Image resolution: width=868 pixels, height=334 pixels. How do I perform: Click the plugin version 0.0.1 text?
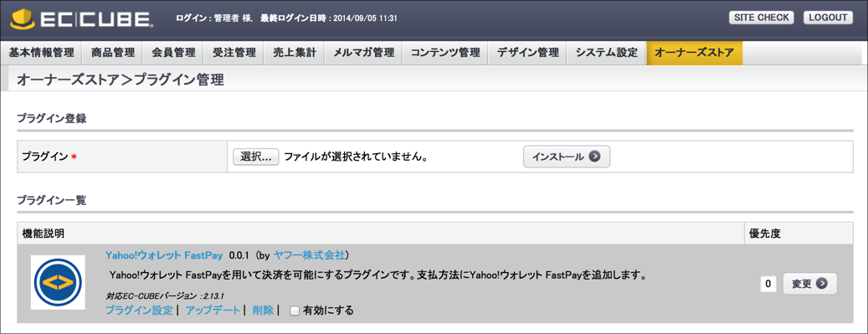tap(240, 256)
